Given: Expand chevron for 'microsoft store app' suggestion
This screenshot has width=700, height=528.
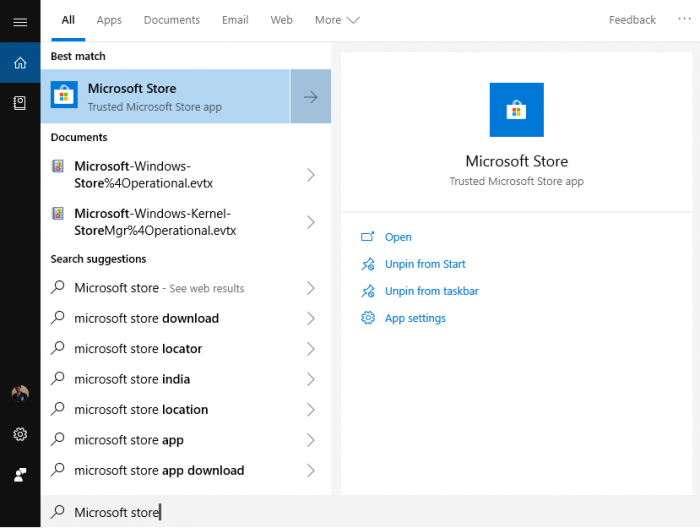Looking at the screenshot, I should 311,440.
